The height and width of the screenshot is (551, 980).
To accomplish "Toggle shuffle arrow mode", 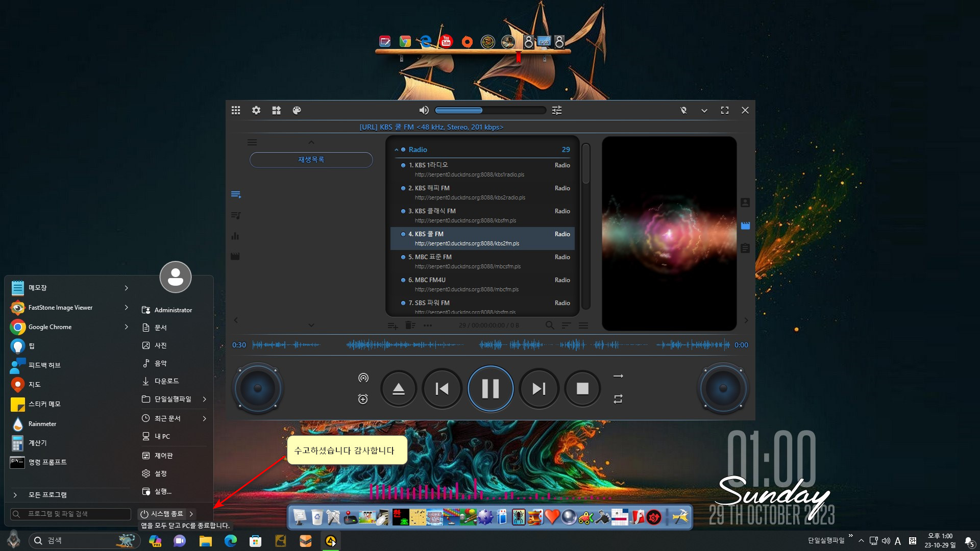I will pyautogui.click(x=618, y=376).
